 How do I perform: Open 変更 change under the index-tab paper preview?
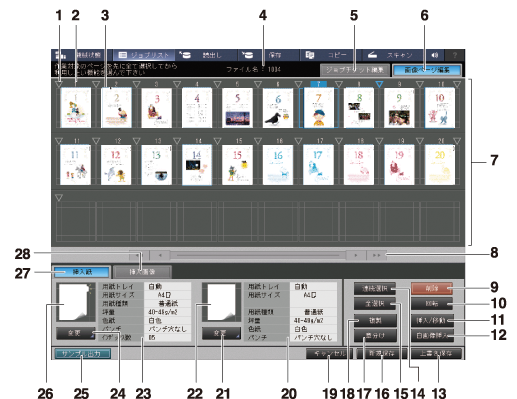76,333
